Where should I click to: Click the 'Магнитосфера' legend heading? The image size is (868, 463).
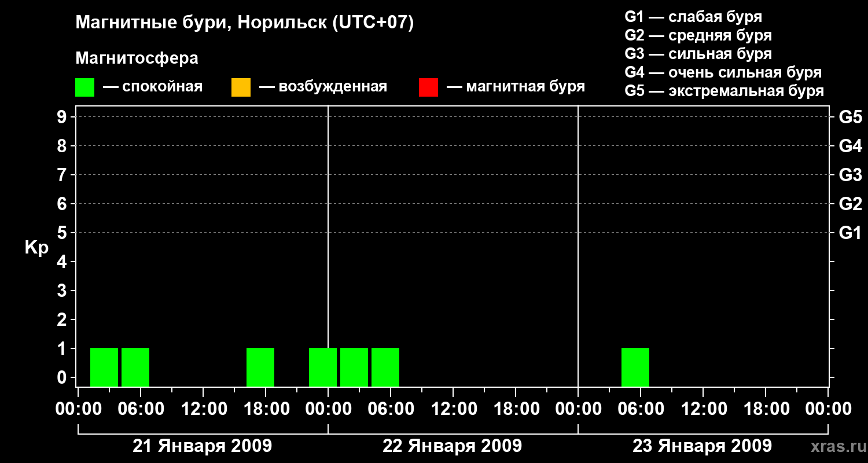pos(137,58)
